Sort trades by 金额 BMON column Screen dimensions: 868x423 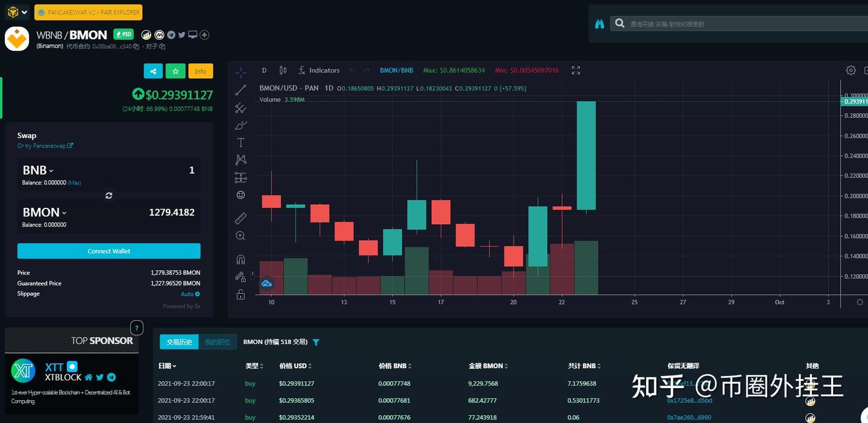coord(489,366)
